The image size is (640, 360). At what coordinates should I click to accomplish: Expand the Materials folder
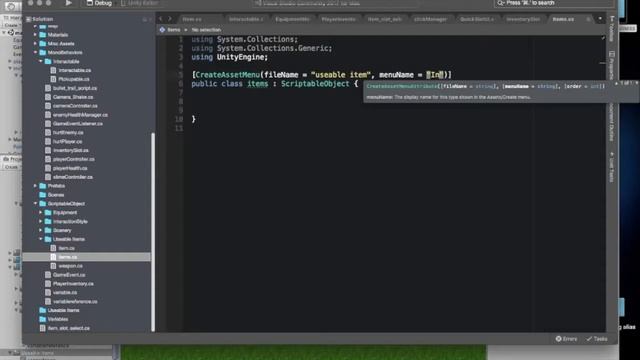(x=36, y=35)
